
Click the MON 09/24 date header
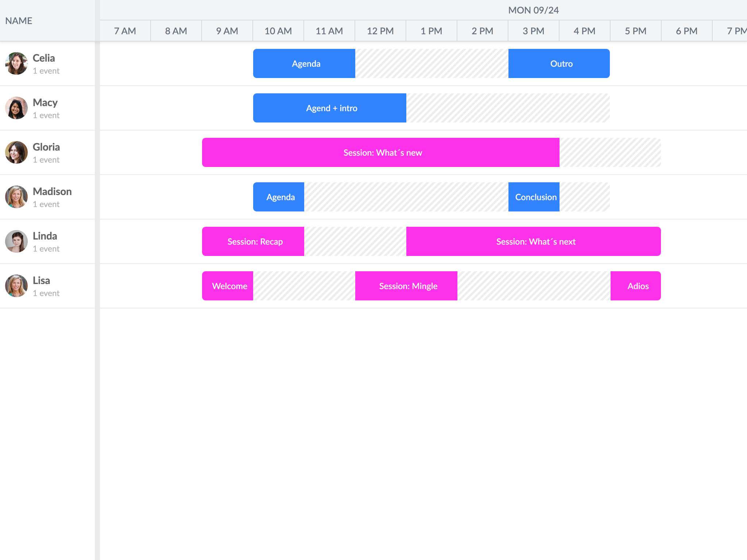(534, 10)
